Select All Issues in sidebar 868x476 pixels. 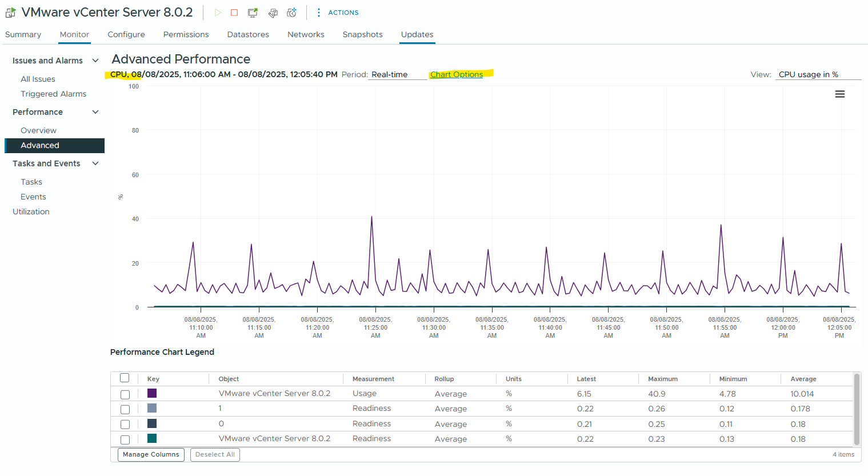point(38,79)
